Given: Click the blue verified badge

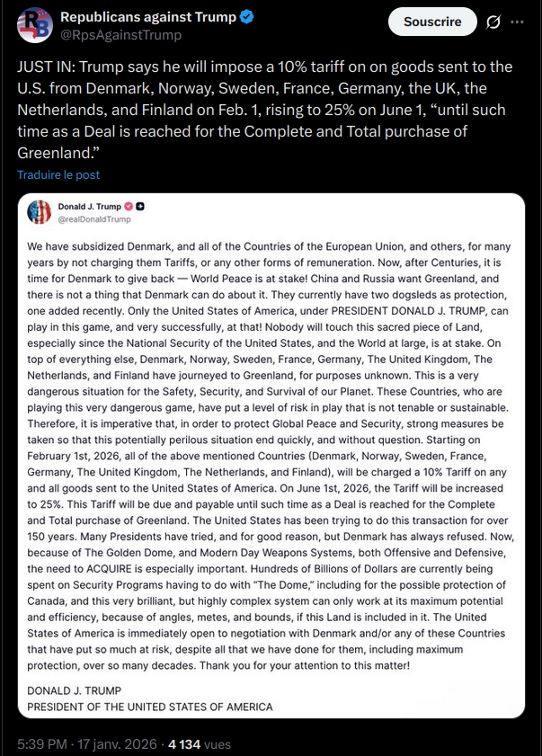Looking at the screenshot, I should point(247,17).
